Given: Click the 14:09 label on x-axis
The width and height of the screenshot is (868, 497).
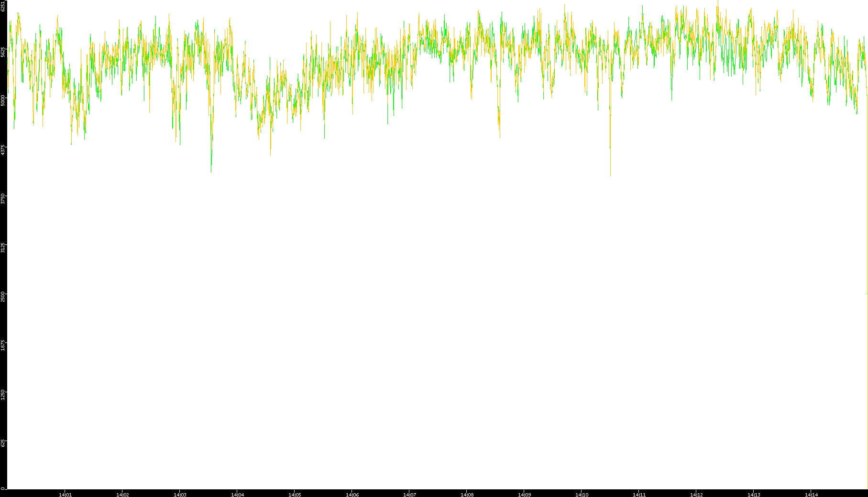Looking at the screenshot, I should pos(524,495).
